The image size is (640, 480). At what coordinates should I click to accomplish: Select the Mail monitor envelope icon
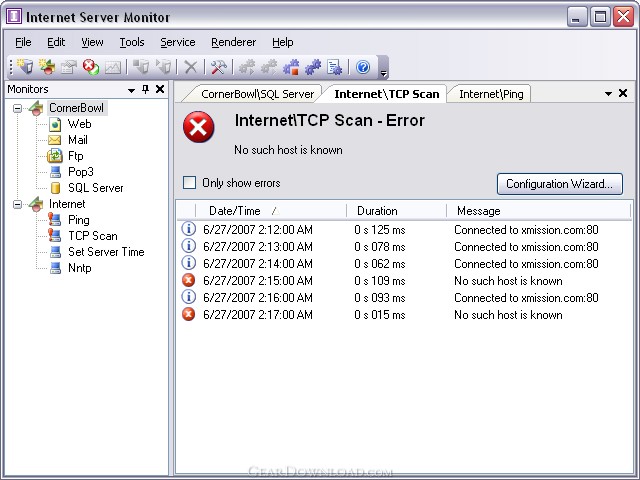(55, 140)
